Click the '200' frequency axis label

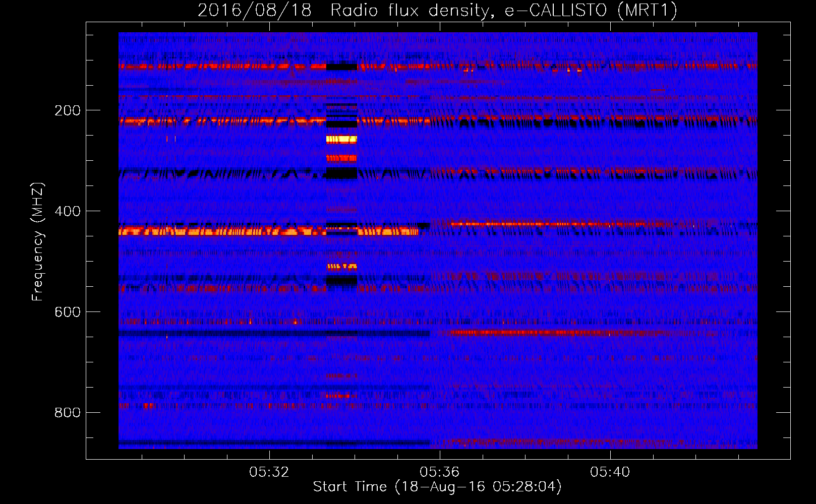tap(68, 110)
